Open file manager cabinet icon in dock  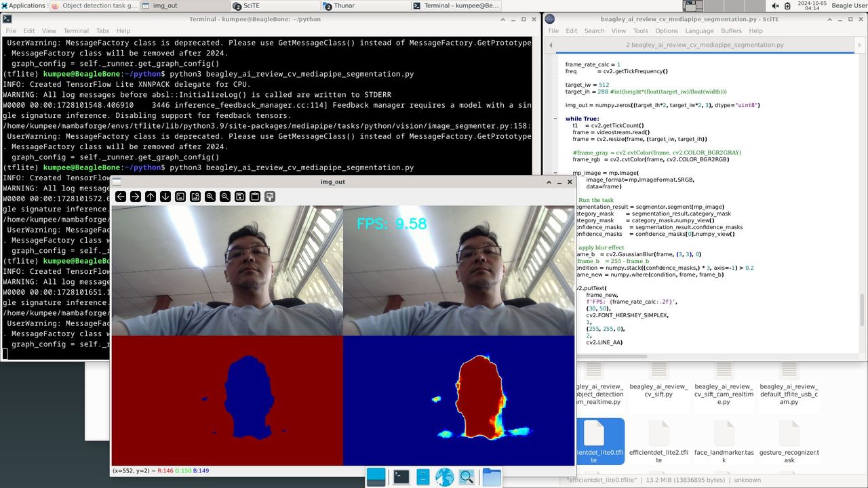pyautogui.click(x=422, y=477)
